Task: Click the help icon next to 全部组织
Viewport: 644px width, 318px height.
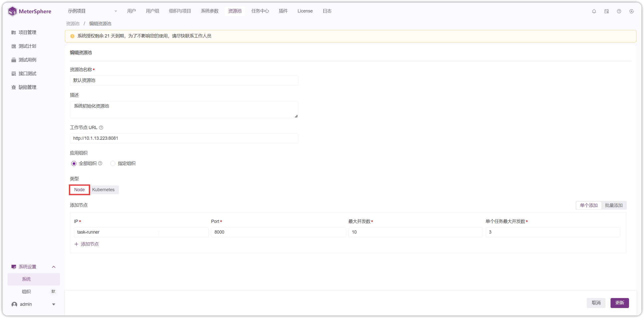Action: pos(100,163)
